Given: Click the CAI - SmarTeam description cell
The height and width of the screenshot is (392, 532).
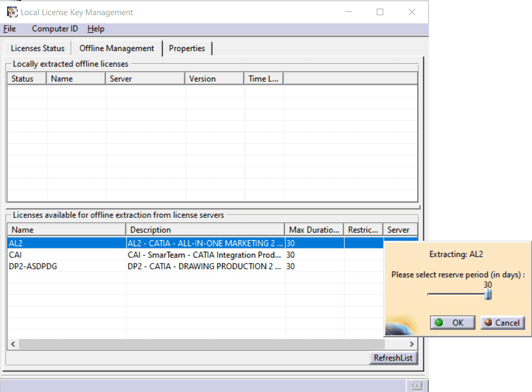Looking at the screenshot, I should coord(204,255).
